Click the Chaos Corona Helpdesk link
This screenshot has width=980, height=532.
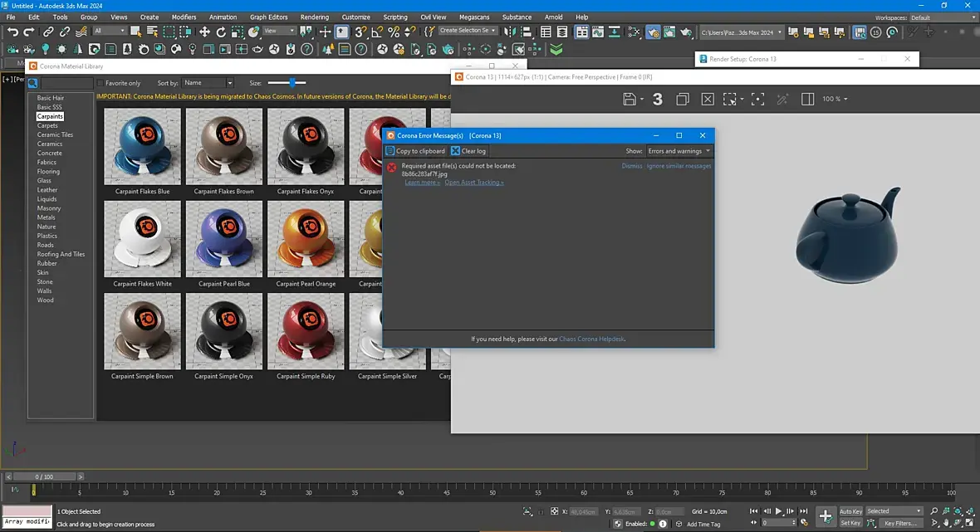pyautogui.click(x=591, y=339)
